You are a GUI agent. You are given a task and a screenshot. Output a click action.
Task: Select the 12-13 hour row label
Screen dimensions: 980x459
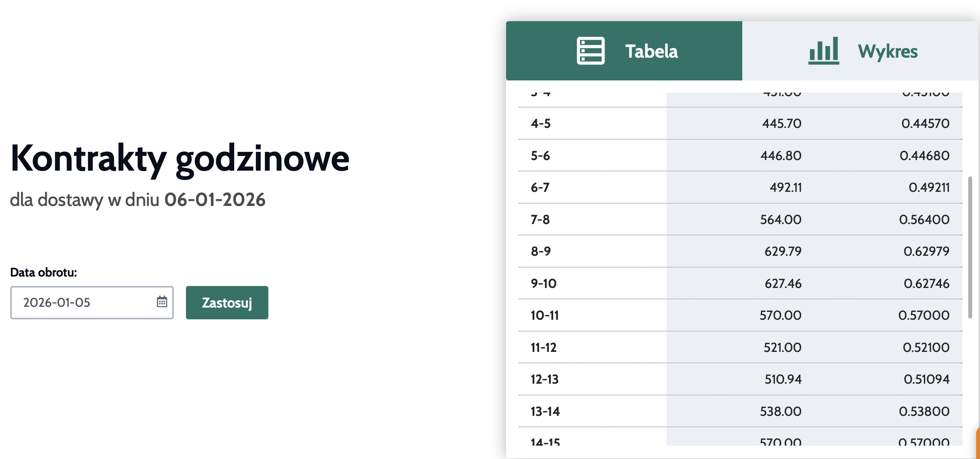click(545, 379)
